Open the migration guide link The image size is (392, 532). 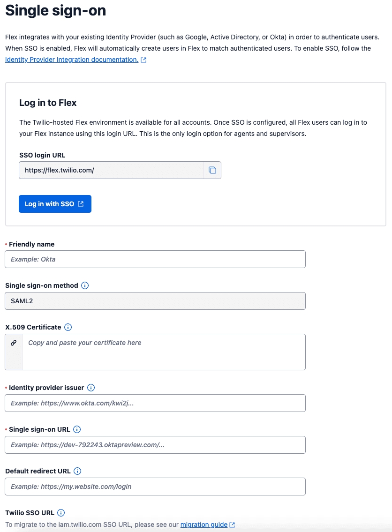tap(204, 525)
